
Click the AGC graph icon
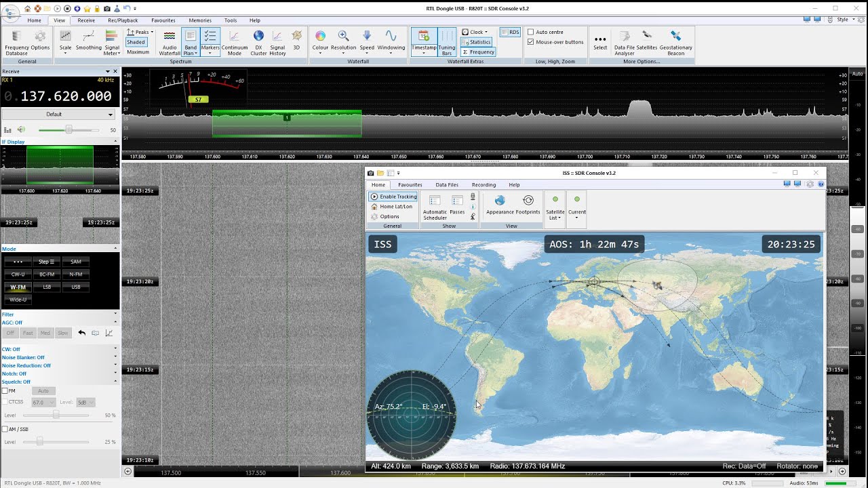point(108,333)
